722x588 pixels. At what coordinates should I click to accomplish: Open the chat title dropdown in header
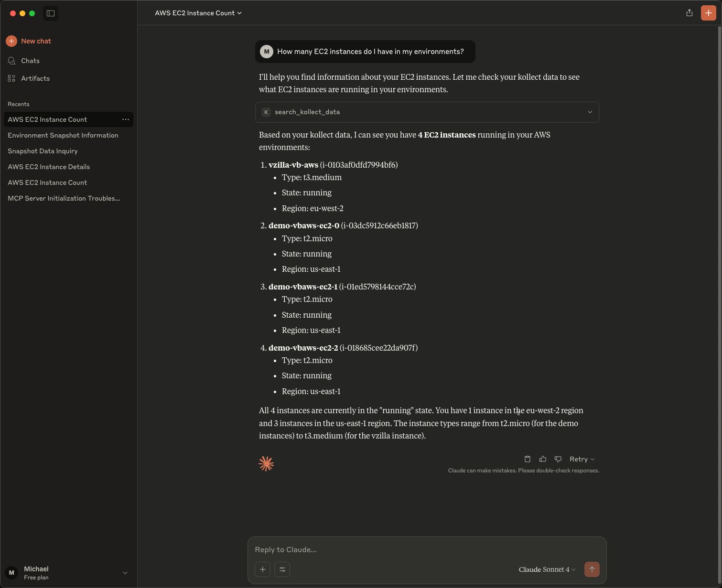[x=198, y=13]
